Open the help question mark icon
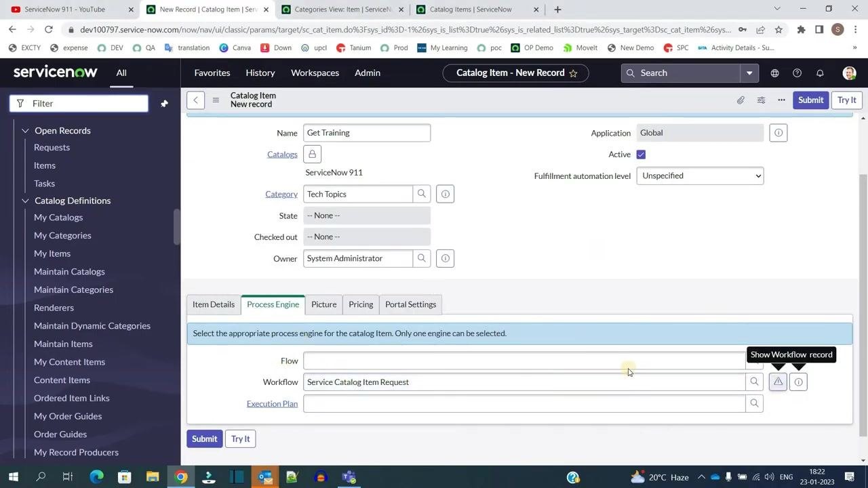The height and width of the screenshot is (488, 868). 797,73
